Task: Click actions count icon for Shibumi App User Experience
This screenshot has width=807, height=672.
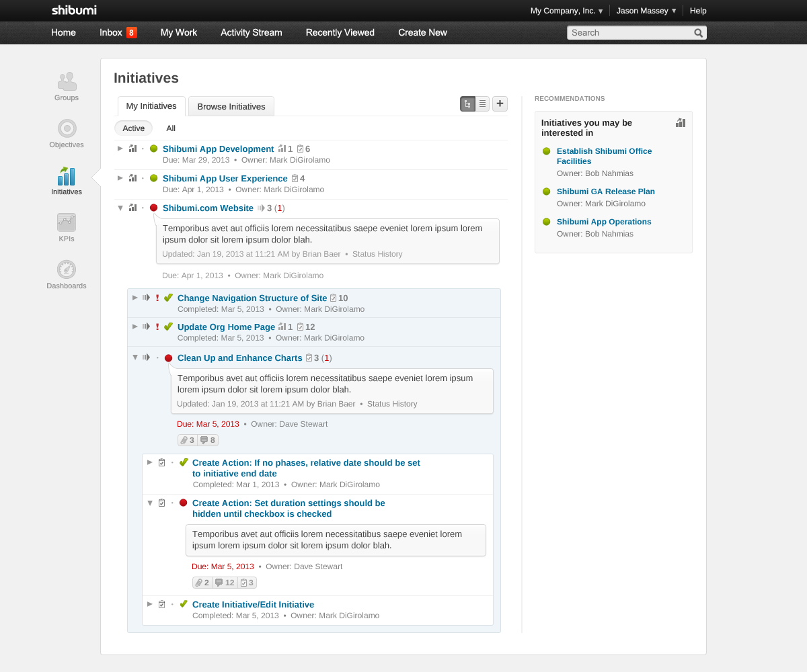Action: (x=295, y=178)
